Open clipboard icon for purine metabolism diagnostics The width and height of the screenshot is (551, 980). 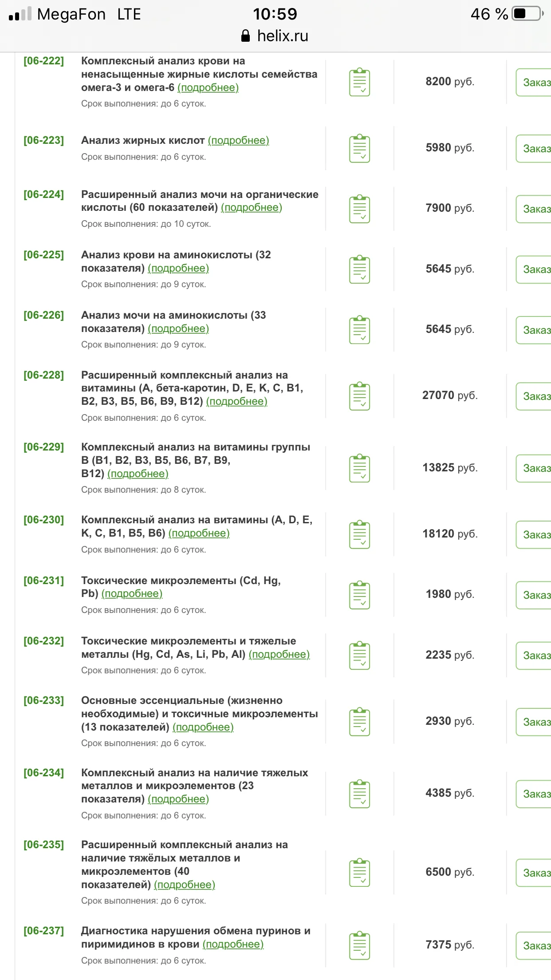(x=359, y=945)
